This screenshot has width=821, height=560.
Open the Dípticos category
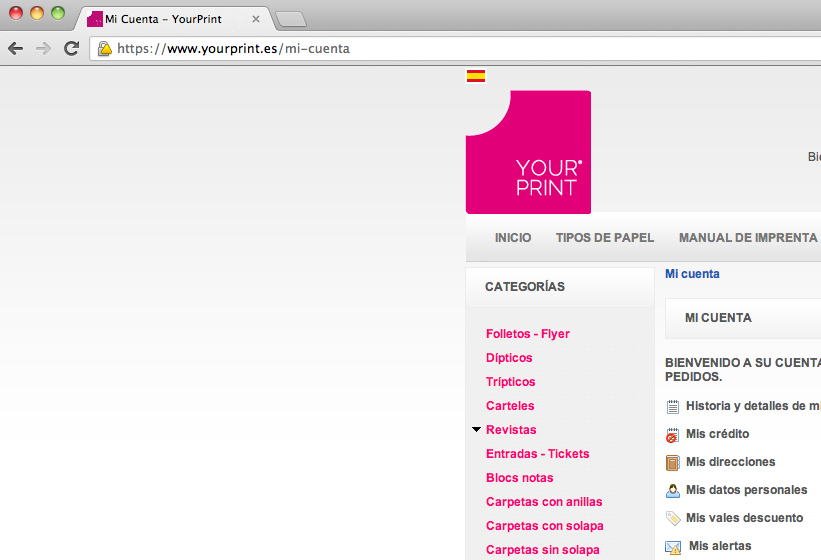tap(509, 358)
